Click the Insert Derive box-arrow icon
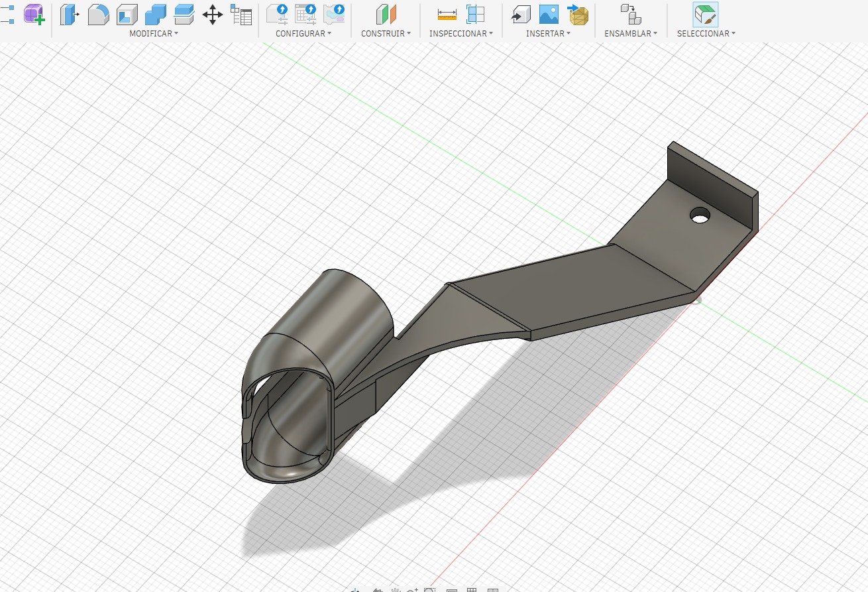This screenshot has width=868, height=592. [521, 14]
